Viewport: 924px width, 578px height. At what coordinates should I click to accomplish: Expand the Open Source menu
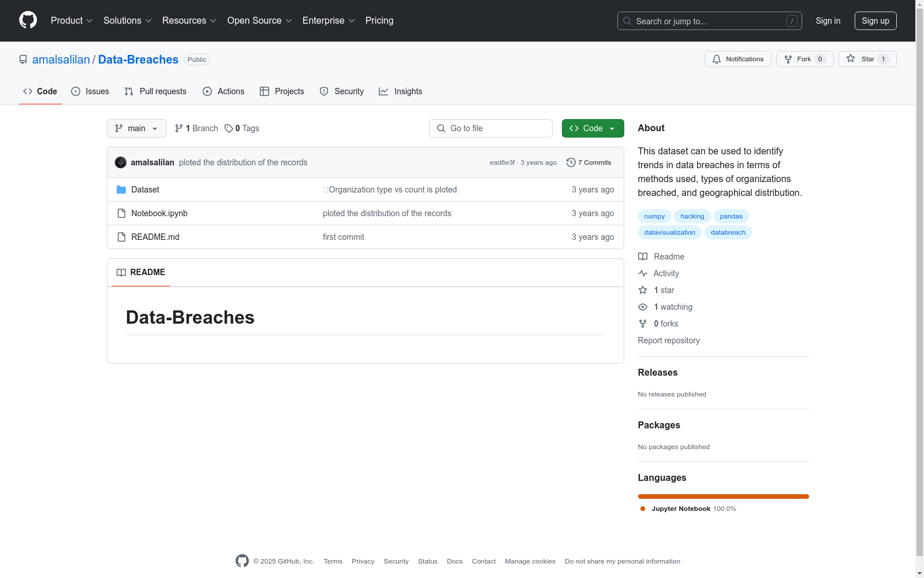click(260, 21)
